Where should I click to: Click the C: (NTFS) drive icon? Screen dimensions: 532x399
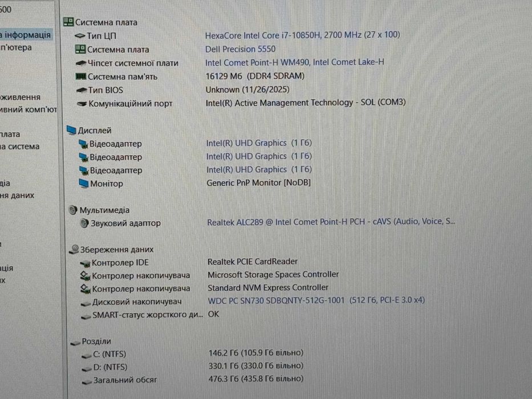[87, 356]
